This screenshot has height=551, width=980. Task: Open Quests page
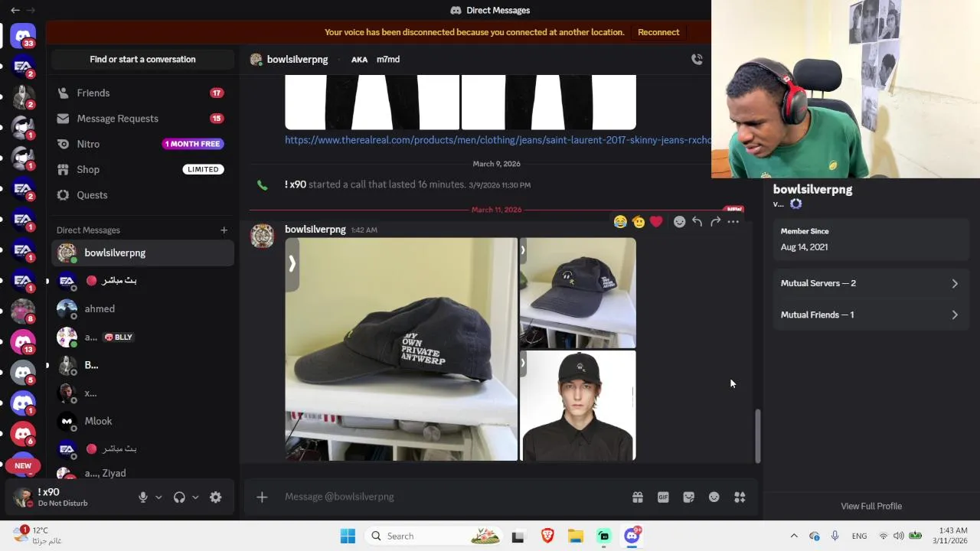[x=142, y=195]
